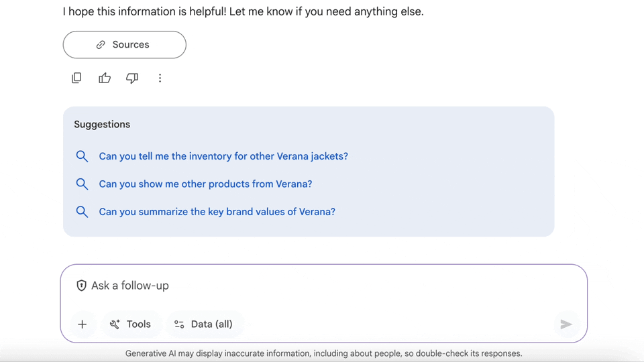644x362 pixels.
Task: Click the wrench icon next to Tools
Action: click(115, 324)
